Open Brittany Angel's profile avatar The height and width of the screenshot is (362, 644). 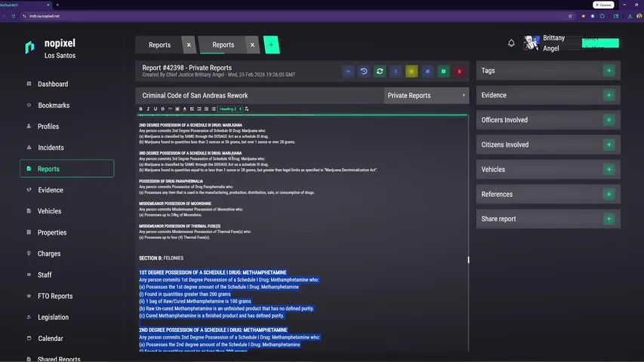click(531, 43)
